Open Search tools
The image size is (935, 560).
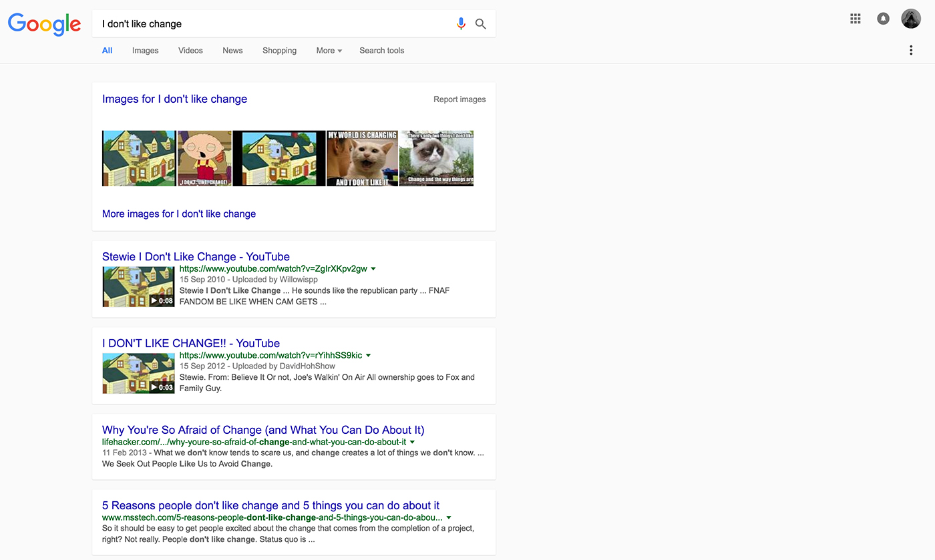pyautogui.click(x=381, y=50)
